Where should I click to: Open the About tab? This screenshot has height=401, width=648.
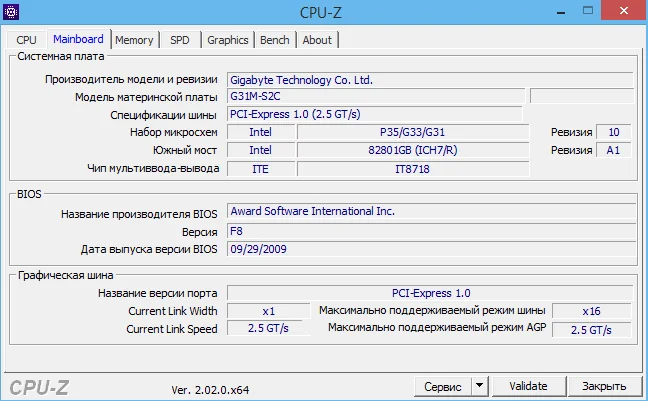coord(317,40)
